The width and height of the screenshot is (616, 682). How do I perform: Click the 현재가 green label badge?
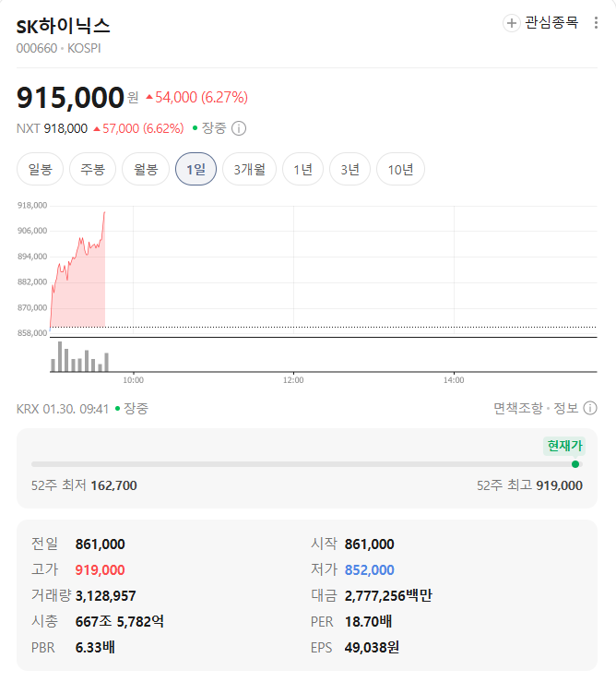point(564,446)
